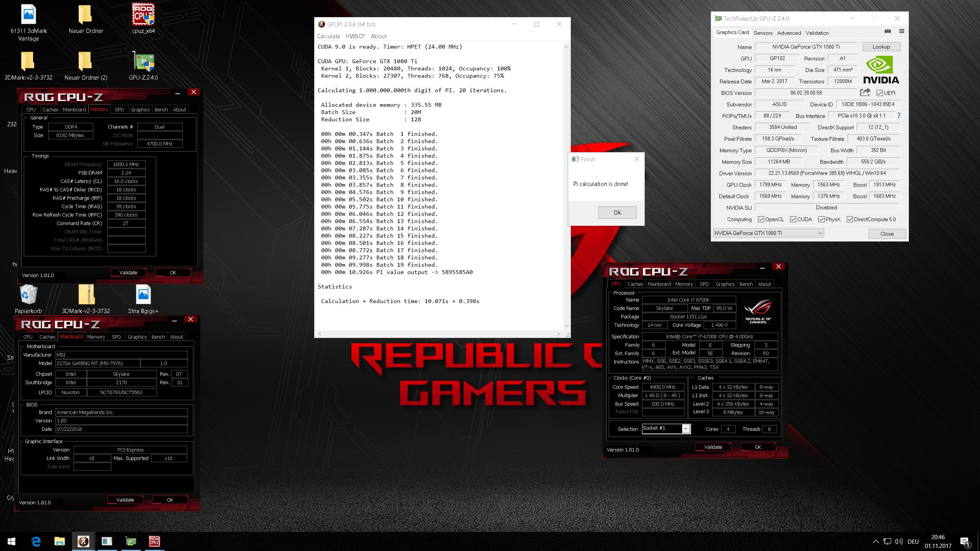The image size is (980, 551).
Task: Switch to the Sensors tab in GPU-Z
Action: click(763, 33)
